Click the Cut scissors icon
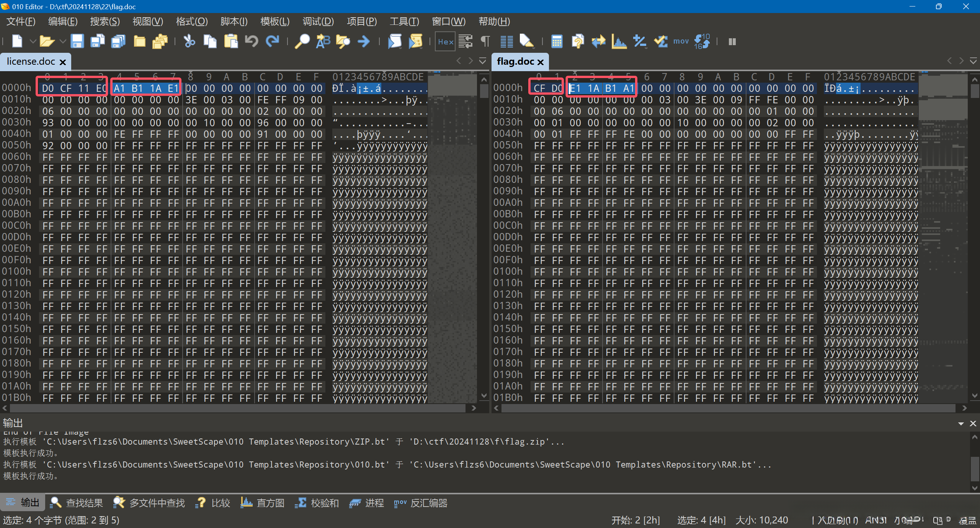 (189, 41)
